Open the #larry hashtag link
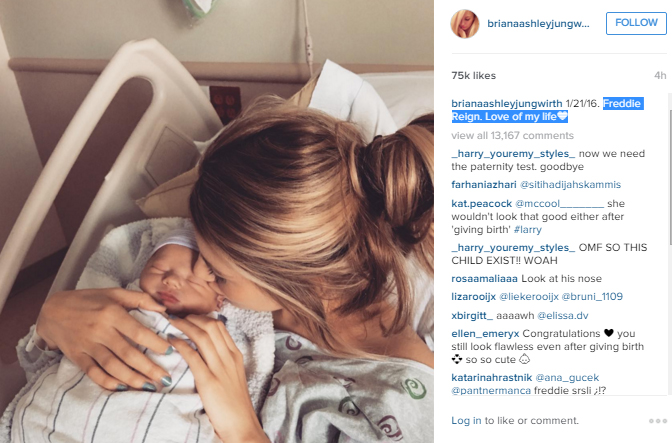Image resolution: width=672 pixels, height=443 pixels. [x=528, y=230]
